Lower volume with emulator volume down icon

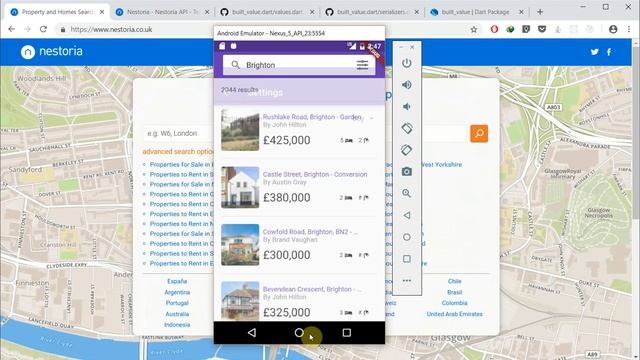407,107
